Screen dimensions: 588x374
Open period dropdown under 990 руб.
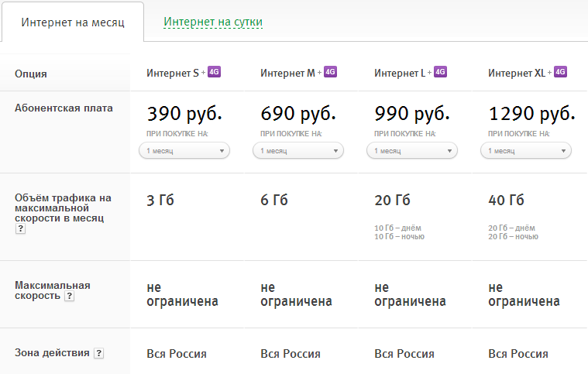pos(412,150)
